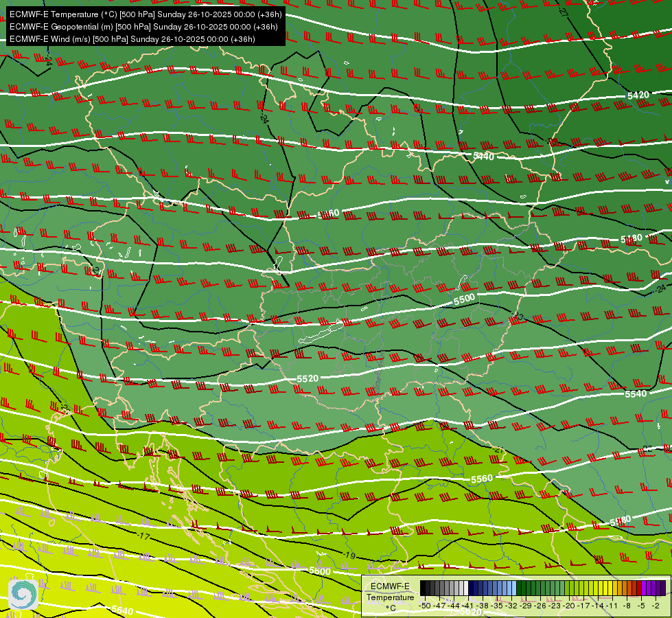Click the 5420 geopotential contour label

coord(638,95)
